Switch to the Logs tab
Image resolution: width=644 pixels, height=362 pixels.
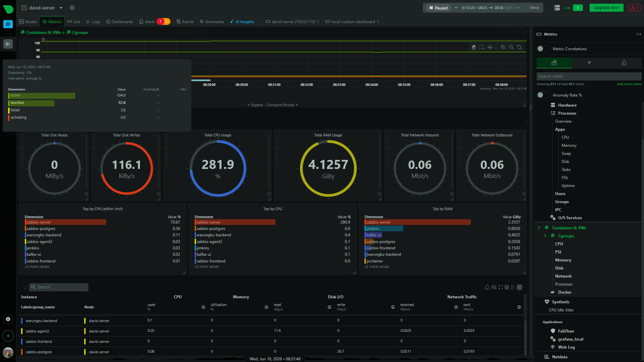tap(93, 21)
